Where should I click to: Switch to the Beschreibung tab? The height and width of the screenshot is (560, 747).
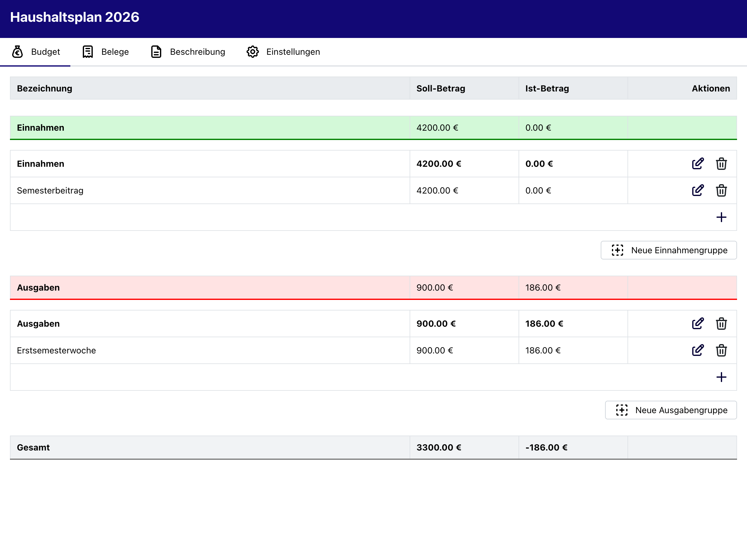[x=187, y=52]
